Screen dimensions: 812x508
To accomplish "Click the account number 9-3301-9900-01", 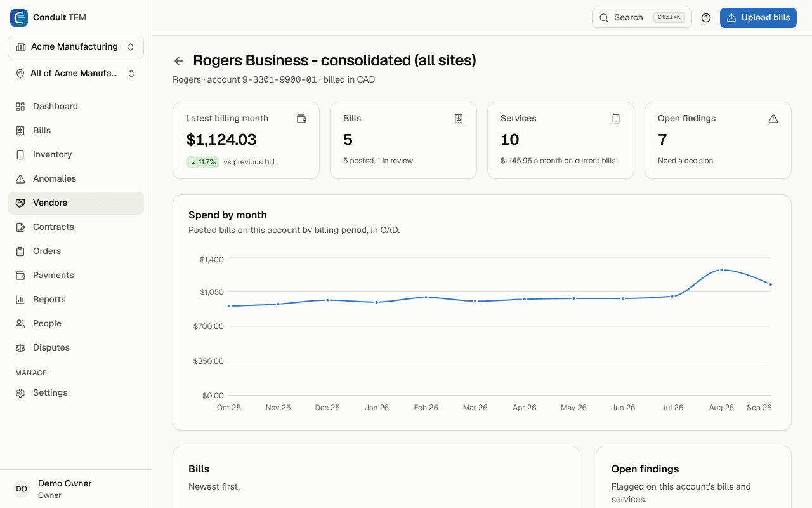I will click(279, 80).
